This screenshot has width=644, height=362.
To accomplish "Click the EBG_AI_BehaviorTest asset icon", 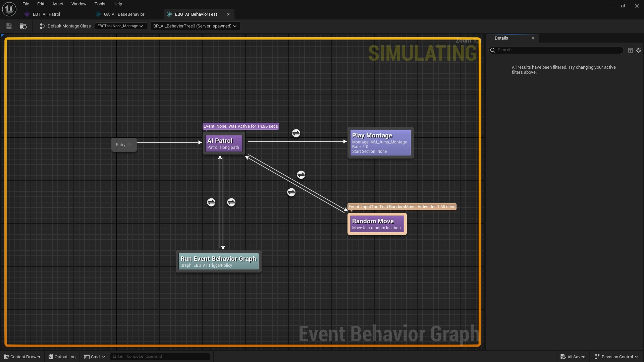I will click(169, 14).
